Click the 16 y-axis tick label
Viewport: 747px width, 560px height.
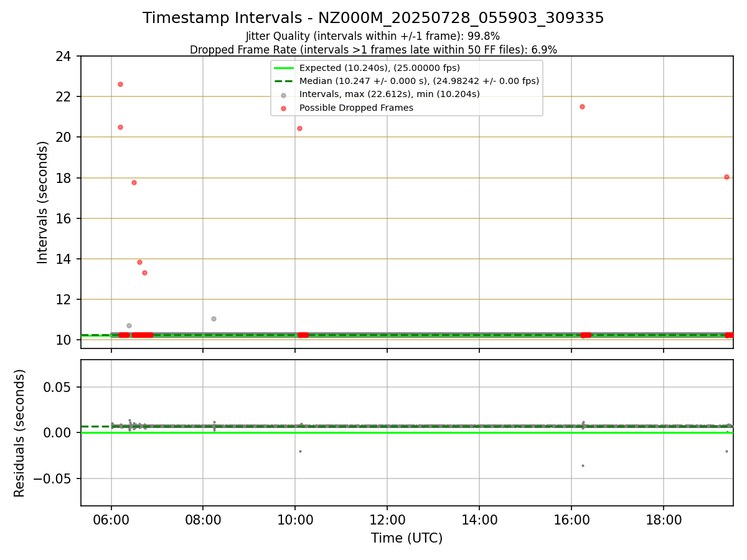63,218
